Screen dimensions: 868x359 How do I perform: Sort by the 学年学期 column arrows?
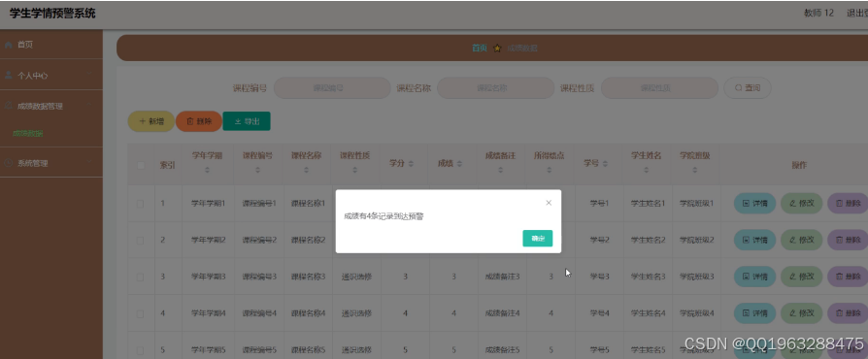tap(207, 171)
